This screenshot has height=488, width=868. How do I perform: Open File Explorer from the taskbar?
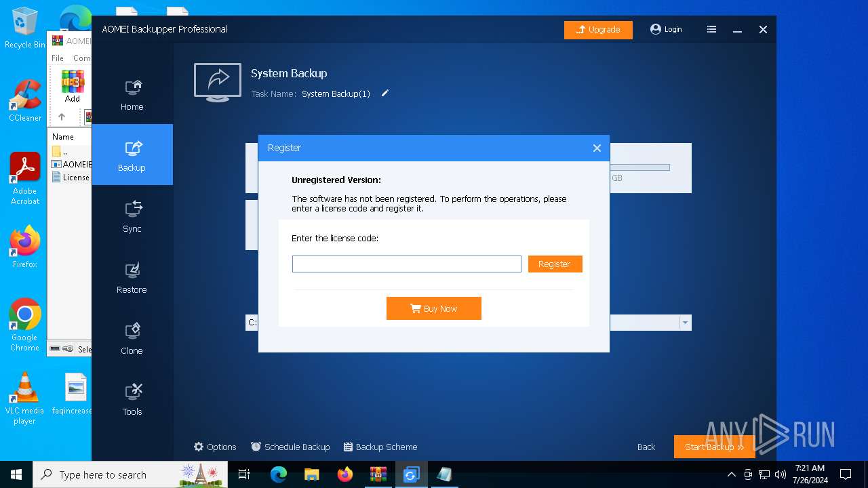point(311,474)
